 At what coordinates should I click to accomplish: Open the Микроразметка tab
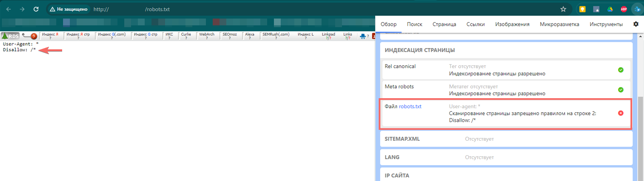click(x=560, y=24)
